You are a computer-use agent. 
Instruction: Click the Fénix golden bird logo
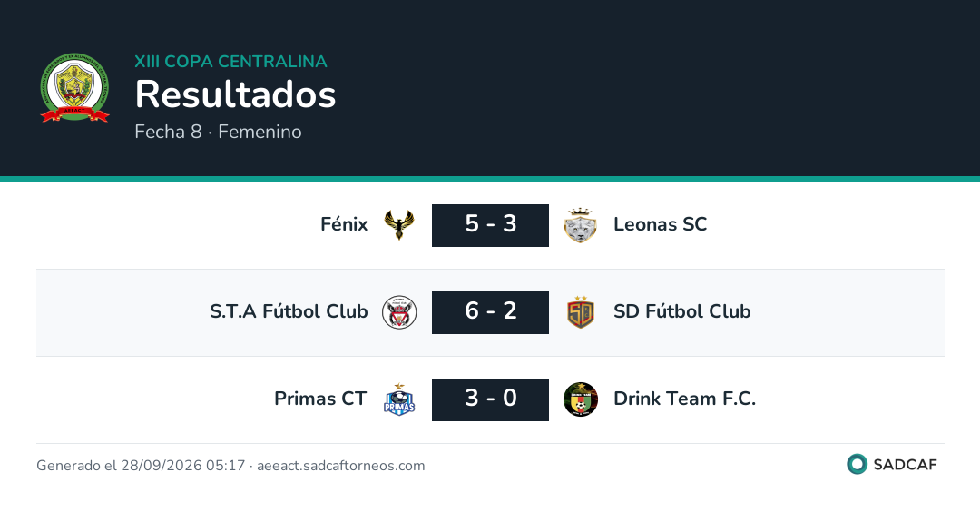click(x=398, y=225)
